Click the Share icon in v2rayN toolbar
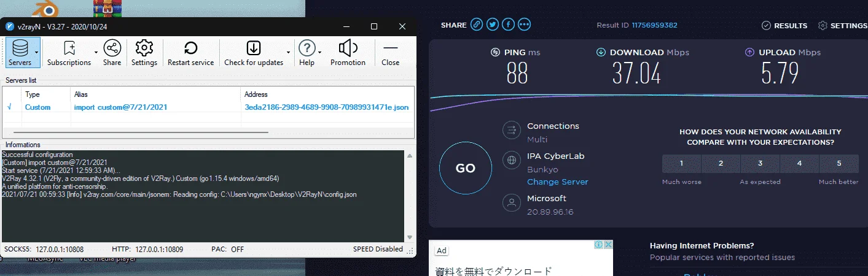868x276 pixels. point(112,52)
